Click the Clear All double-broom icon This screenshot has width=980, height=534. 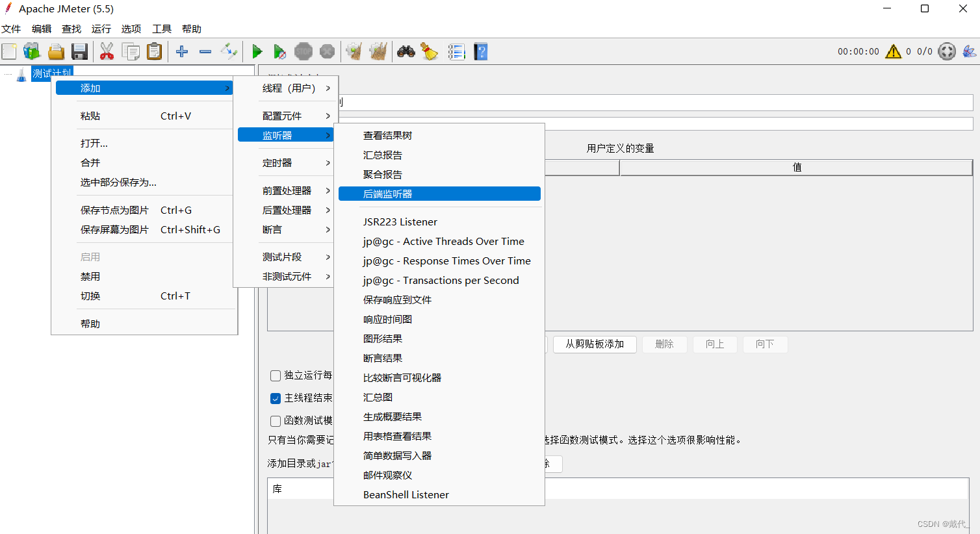point(378,51)
